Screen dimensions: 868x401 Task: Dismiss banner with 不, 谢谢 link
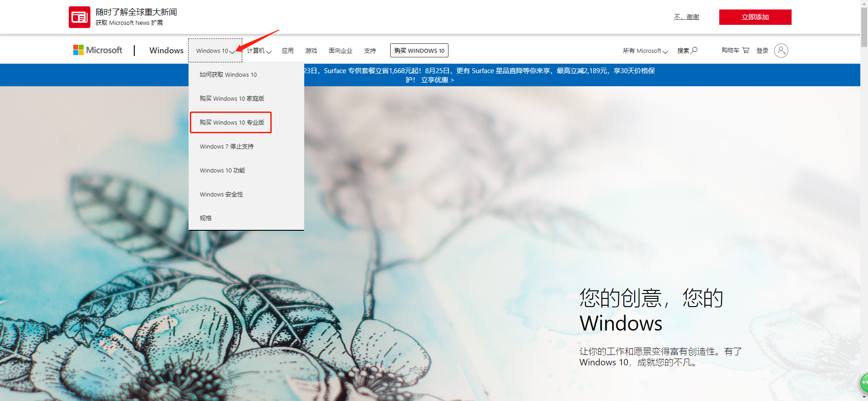686,17
